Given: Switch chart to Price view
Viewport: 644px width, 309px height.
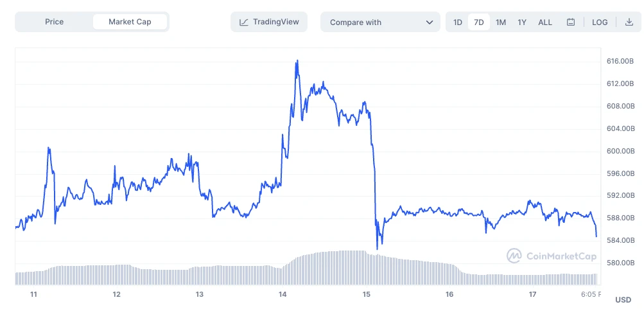Looking at the screenshot, I should click(55, 22).
